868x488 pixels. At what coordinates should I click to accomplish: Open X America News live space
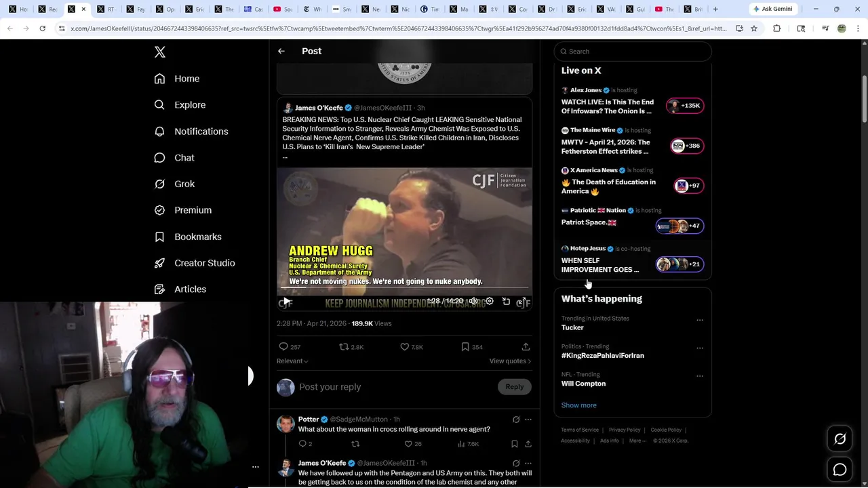(633, 182)
